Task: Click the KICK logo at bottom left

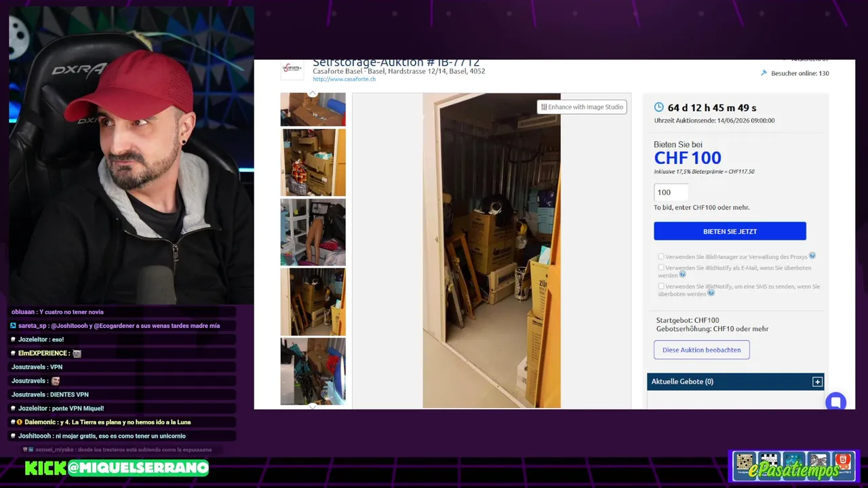Action: [x=45, y=468]
